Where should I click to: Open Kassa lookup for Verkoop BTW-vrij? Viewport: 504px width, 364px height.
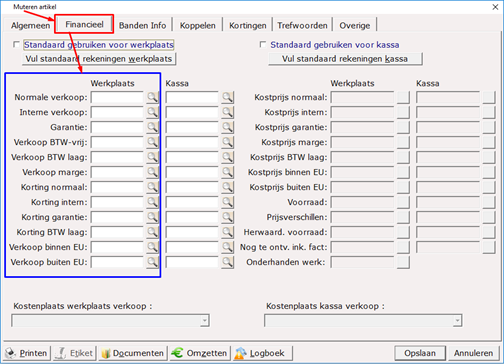coord(228,142)
